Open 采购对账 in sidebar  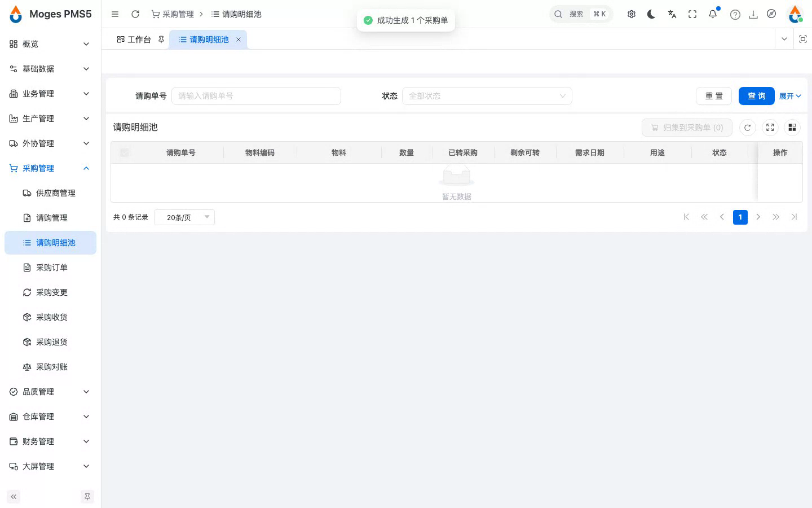[50, 367]
